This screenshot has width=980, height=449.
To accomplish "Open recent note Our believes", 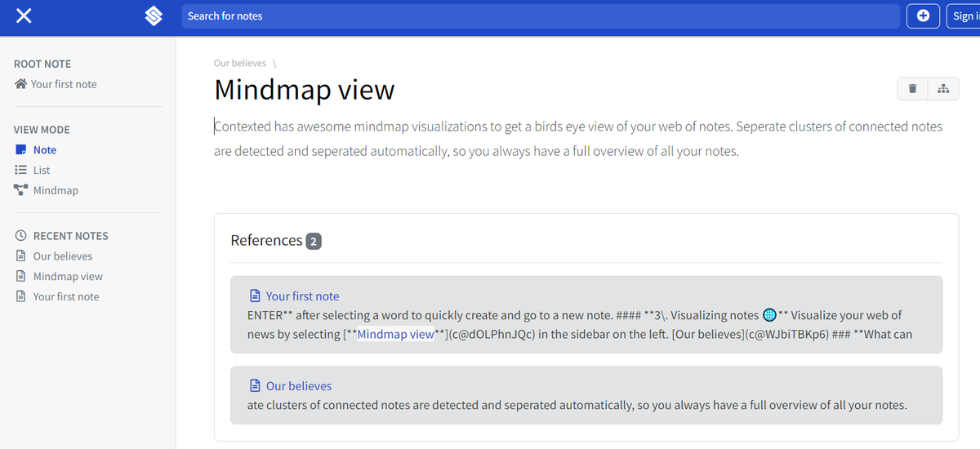I will click(x=63, y=256).
